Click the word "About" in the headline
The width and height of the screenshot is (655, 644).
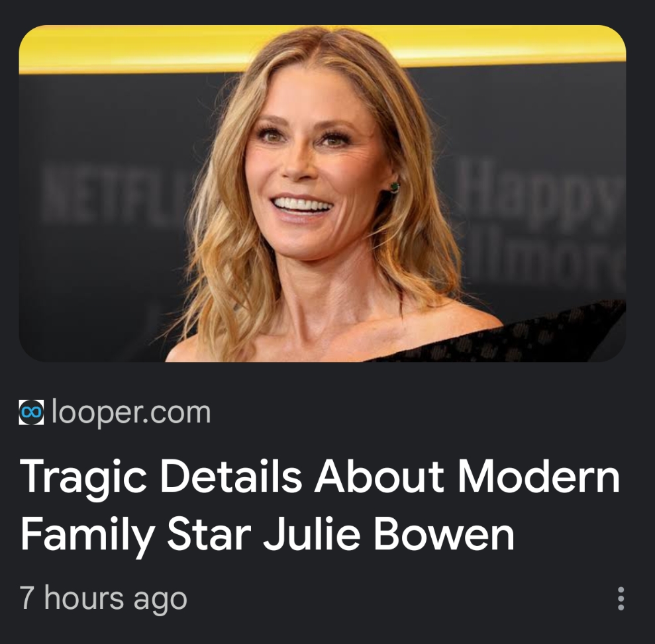tap(379, 477)
